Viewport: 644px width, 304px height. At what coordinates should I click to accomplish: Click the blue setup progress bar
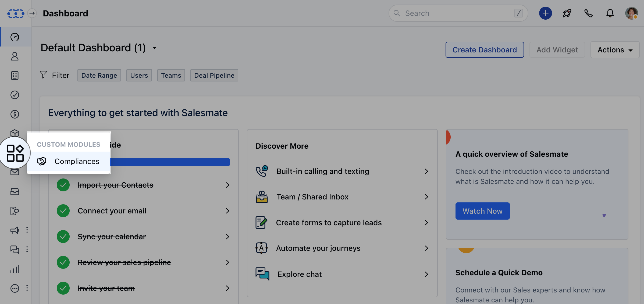170,162
